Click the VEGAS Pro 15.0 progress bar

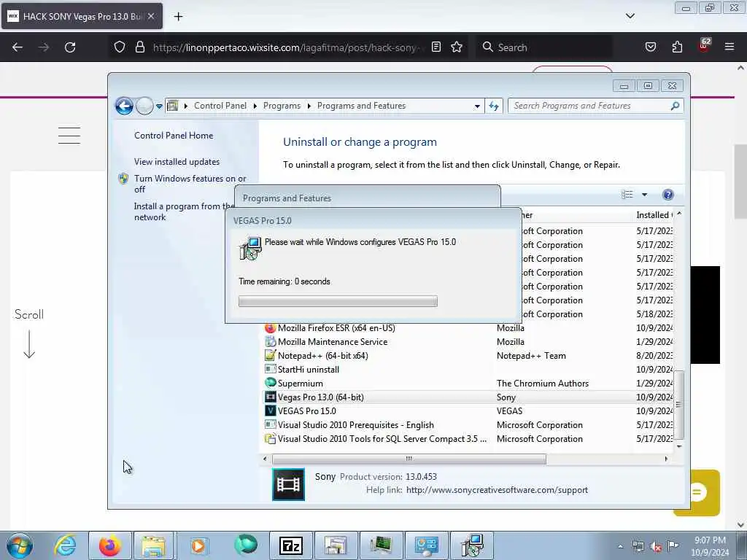point(338,301)
